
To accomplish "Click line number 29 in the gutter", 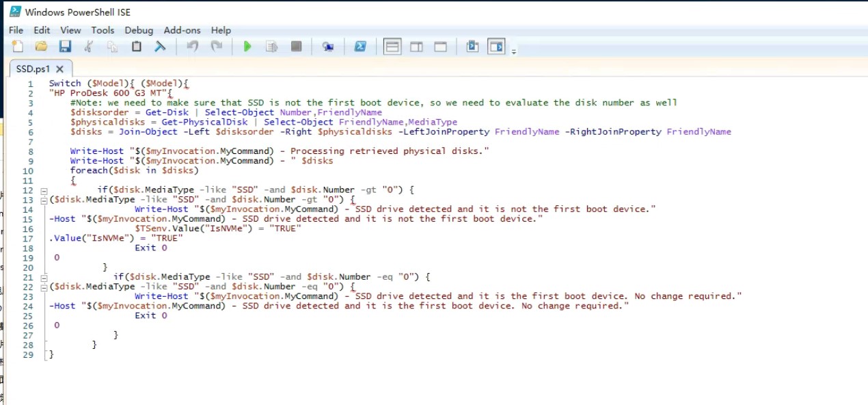I will (x=27, y=354).
